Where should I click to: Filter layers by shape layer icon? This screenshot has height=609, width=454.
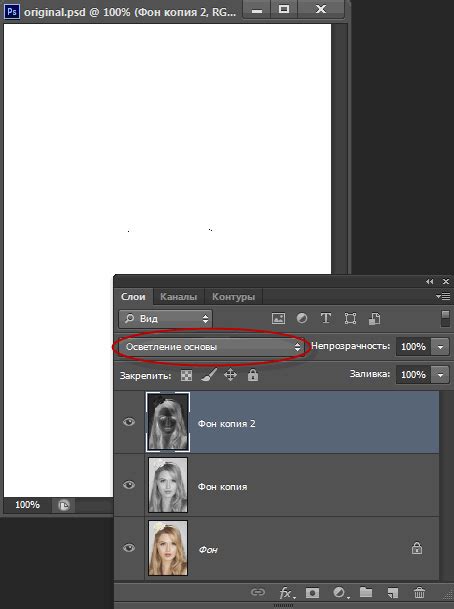coord(350,318)
